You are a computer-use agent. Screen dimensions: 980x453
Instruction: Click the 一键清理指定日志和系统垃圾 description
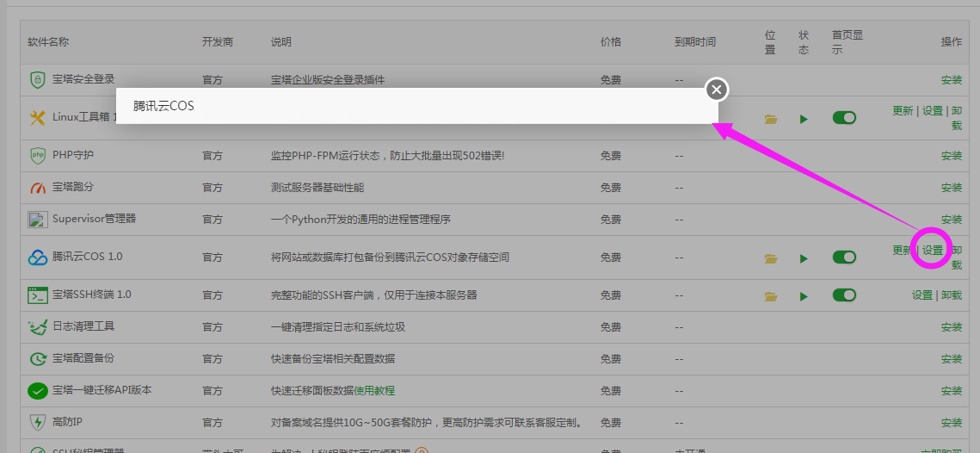point(338,326)
